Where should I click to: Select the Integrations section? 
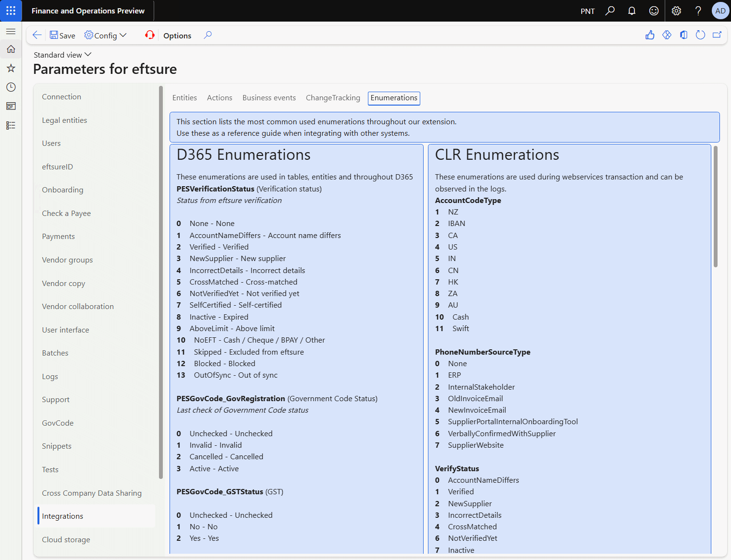[96, 516]
